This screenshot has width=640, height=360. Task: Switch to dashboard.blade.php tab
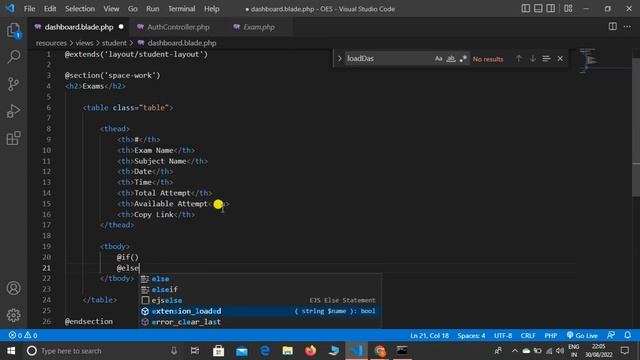79,27
